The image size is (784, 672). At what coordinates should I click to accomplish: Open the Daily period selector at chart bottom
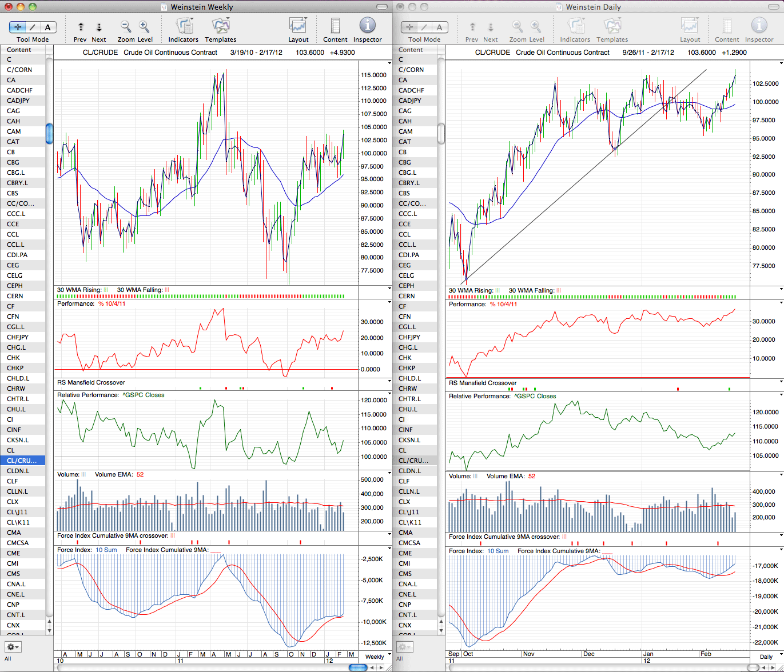[x=766, y=657]
